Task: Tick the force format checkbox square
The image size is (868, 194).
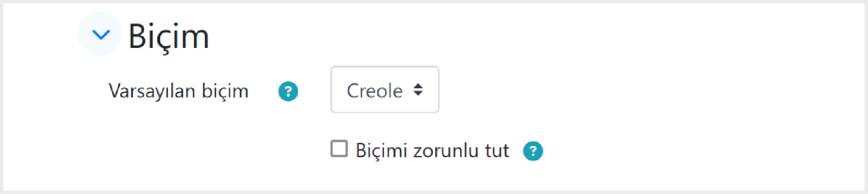Action: [339, 148]
